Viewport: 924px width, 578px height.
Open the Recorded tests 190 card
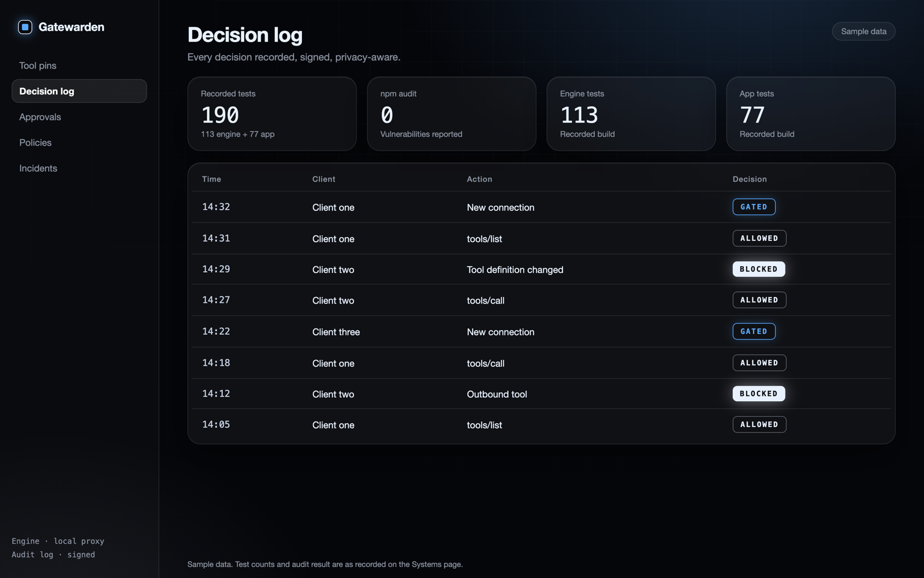272,114
